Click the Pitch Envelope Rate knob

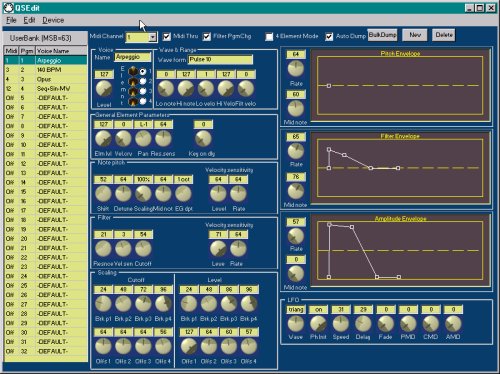click(296, 69)
